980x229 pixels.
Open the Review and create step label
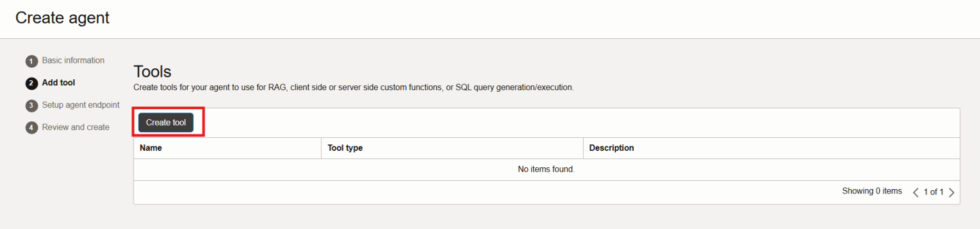[76, 127]
